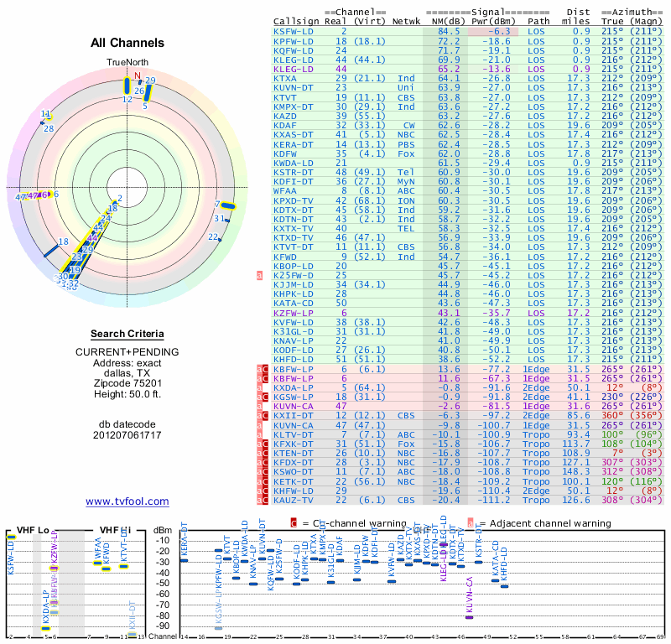Screen dimensions: 671x644
Task: Click the KLVN-CA purple bar in spectrum chart
Action: 469,616
